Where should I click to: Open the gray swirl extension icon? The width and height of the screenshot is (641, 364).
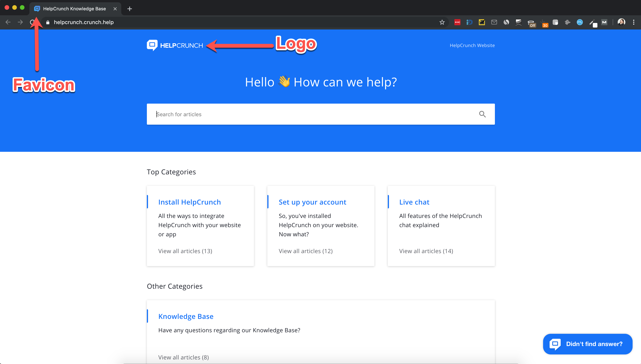point(506,22)
